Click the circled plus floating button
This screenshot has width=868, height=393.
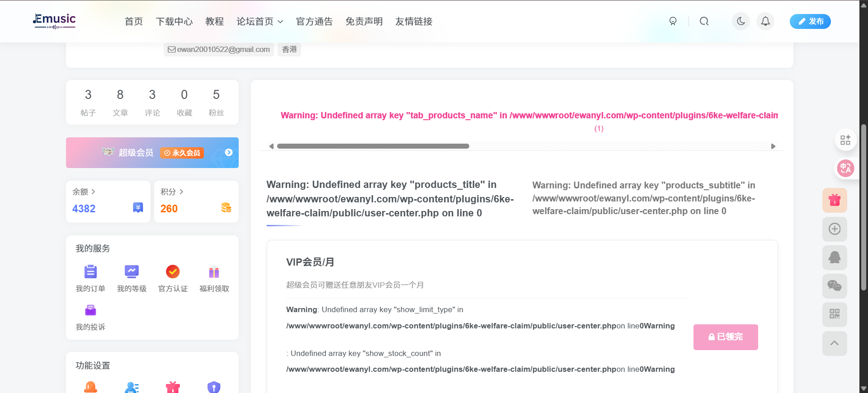point(835,229)
